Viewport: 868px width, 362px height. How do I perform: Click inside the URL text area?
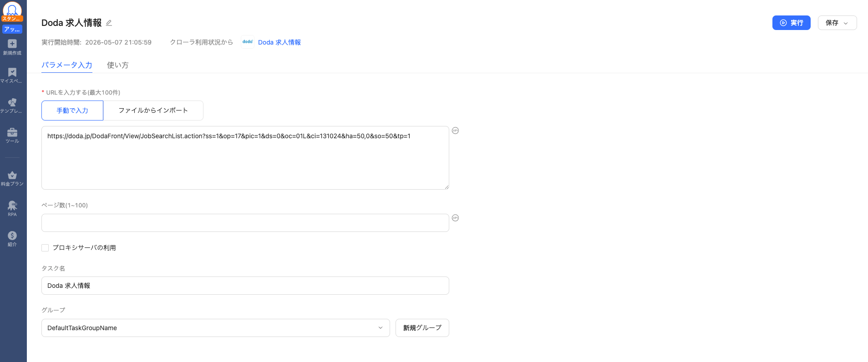tap(245, 158)
